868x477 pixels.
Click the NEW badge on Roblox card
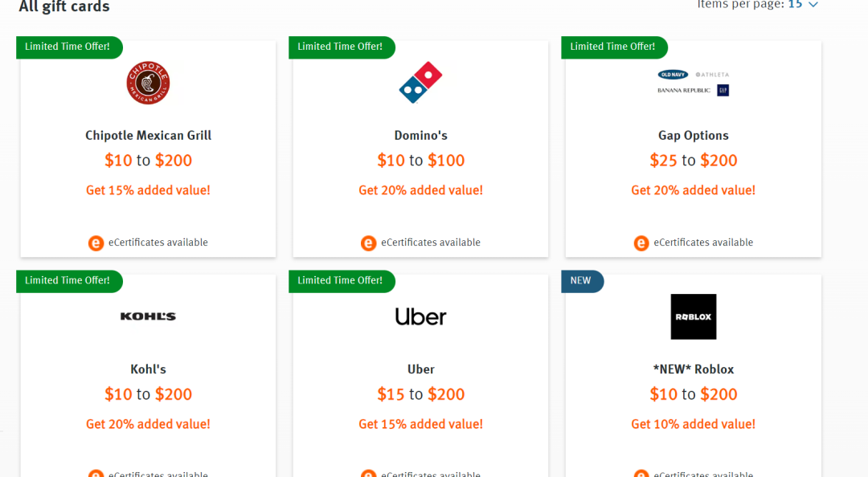click(x=583, y=280)
